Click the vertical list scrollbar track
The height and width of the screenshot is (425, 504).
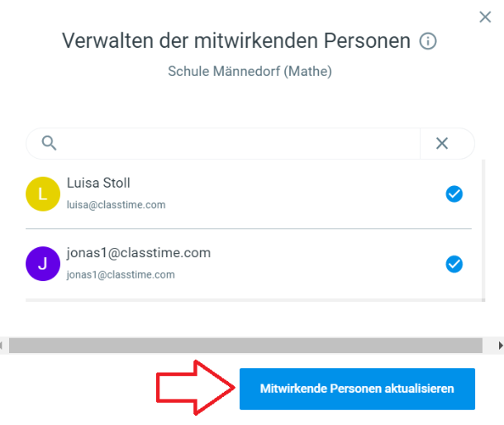[483, 230]
